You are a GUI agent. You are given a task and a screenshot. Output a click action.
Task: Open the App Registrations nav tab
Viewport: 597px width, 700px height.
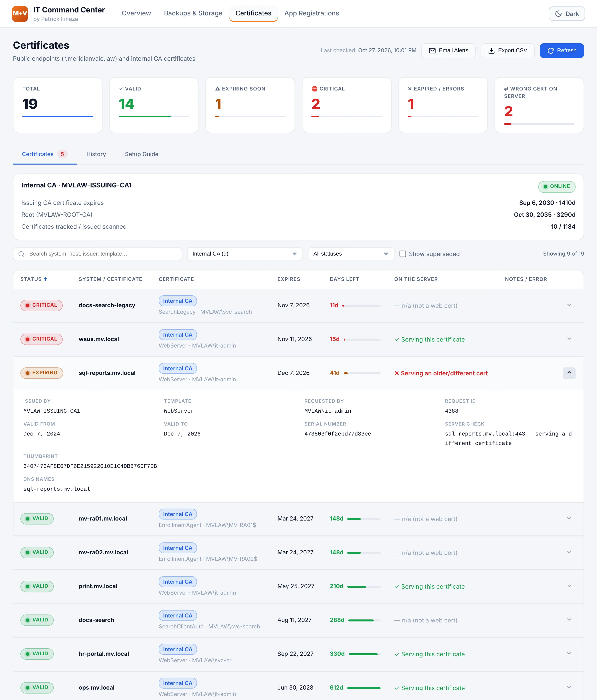(311, 13)
